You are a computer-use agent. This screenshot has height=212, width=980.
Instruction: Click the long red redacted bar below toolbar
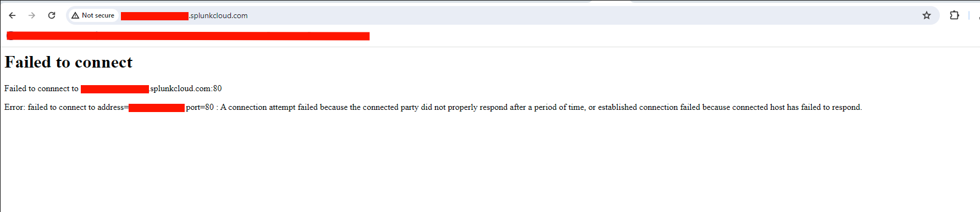click(188, 36)
